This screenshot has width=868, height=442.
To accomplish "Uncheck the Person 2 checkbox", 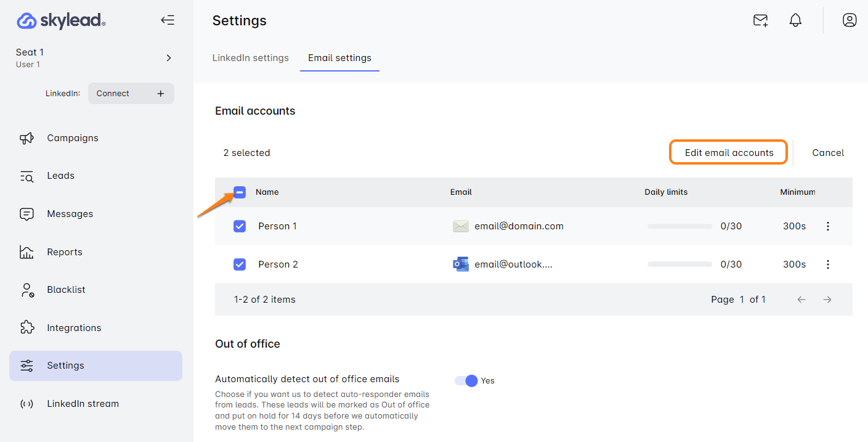I will pos(240,264).
